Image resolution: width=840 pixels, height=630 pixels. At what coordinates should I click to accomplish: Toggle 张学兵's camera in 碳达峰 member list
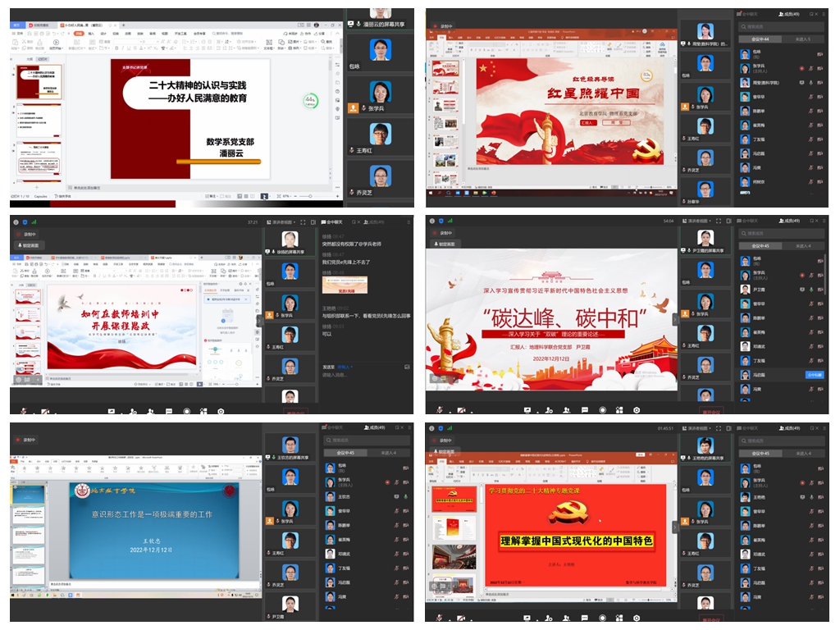(820, 276)
